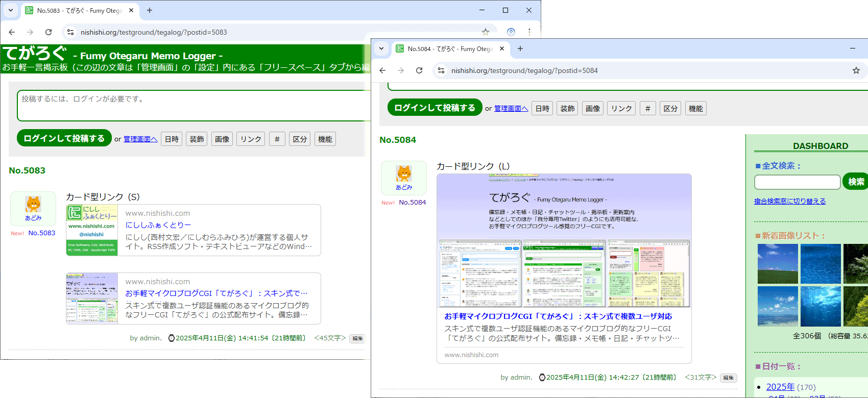Click the にししふぁくとりー card thumbnail image
The width and height of the screenshot is (868, 398).
coord(92,230)
